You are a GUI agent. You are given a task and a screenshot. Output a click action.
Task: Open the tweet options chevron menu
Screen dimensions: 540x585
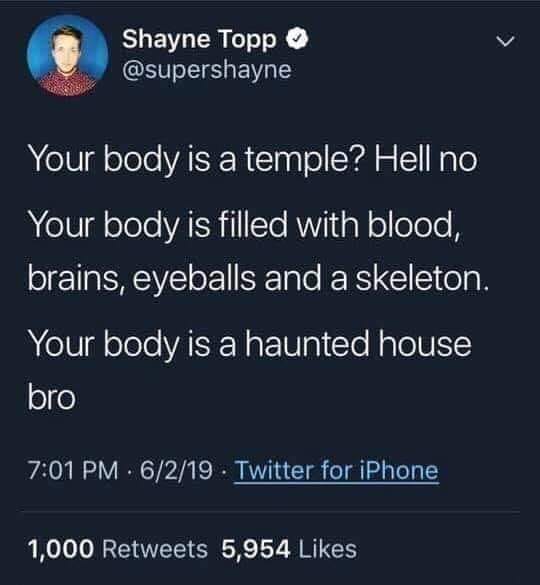(506, 41)
